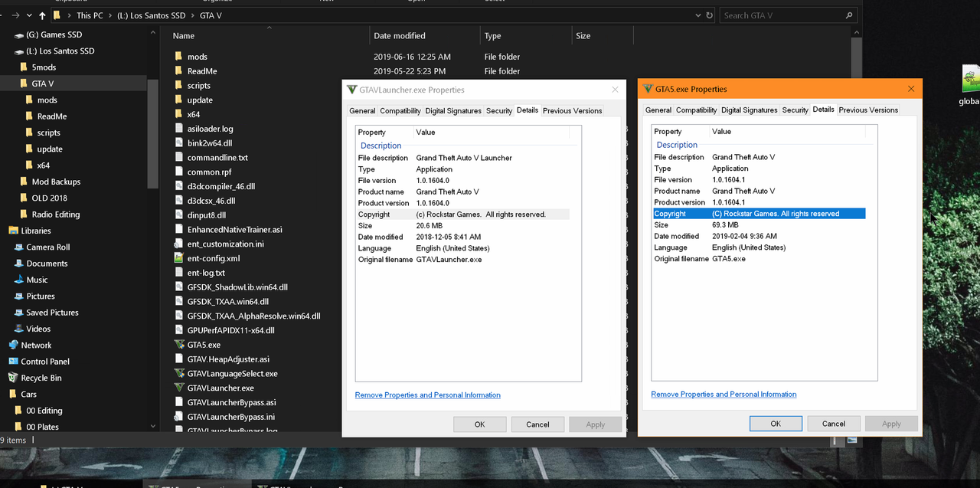Select the commandline.txt file name
The width and height of the screenshot is (980, 488).
[x=217, y=158]
